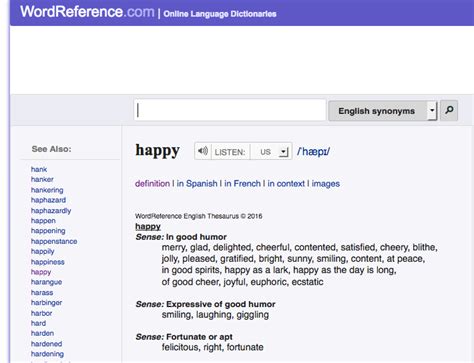Click the LISTEN button
The width and height of the screenshot is (474, 363).
click(x=230, y=152)
